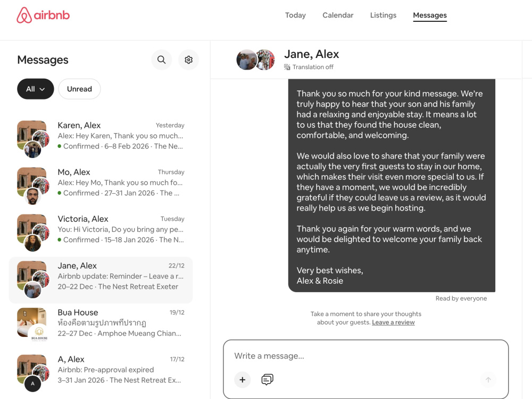
Task: Select the Jane, Alex conversation in list
Action: [x=101, y=280]
